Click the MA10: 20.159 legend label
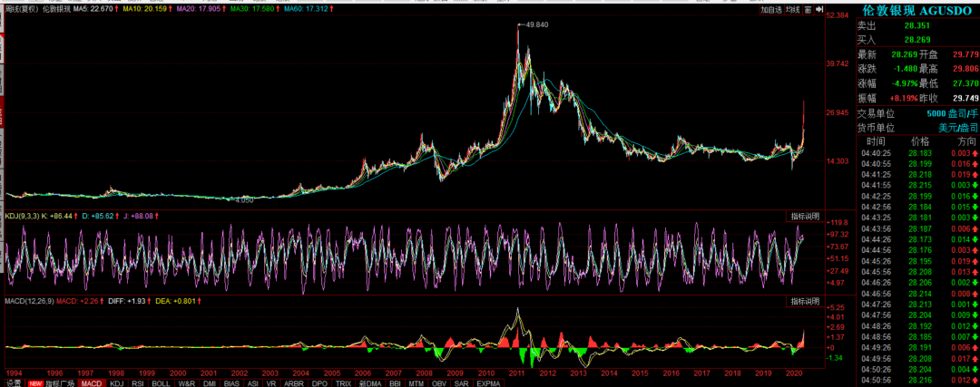The height and width of the screenshot is (387, 980). [146, 10]
